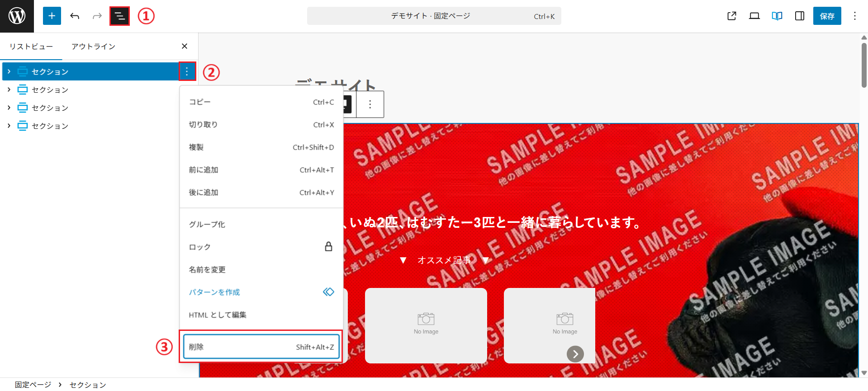The image size is (868, 391).
Task: Choose 名前を変更 from the block menu
Action: 261,270
